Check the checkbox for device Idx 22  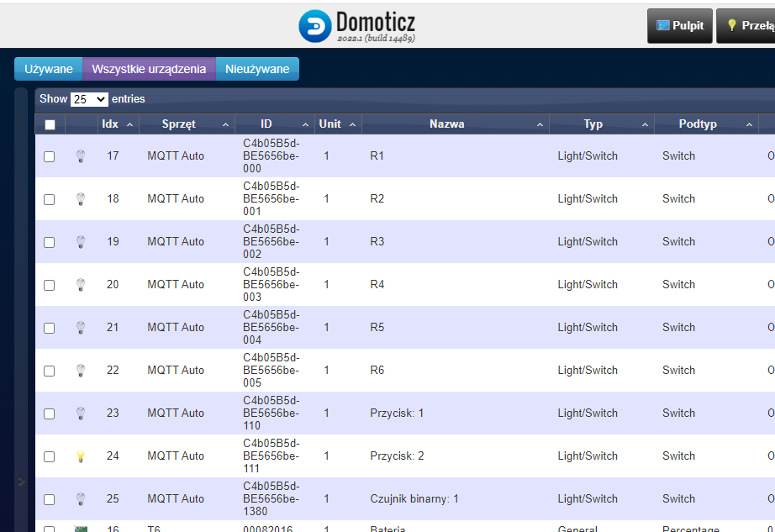pos(49,371)
